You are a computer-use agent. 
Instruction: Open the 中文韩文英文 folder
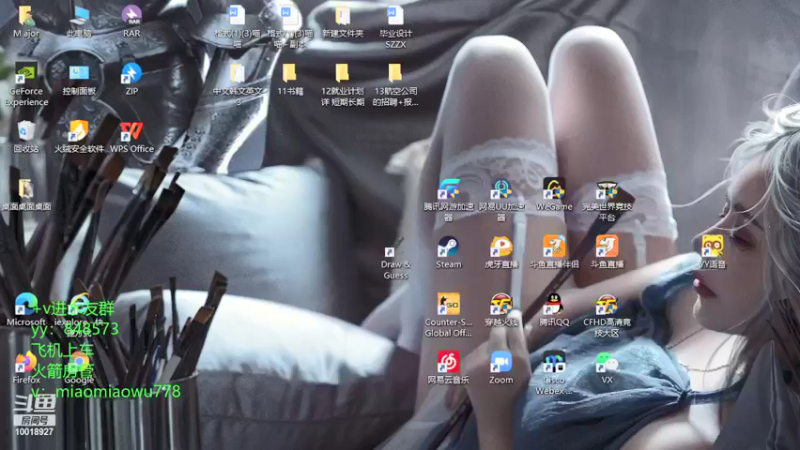[x=237, y=85]
